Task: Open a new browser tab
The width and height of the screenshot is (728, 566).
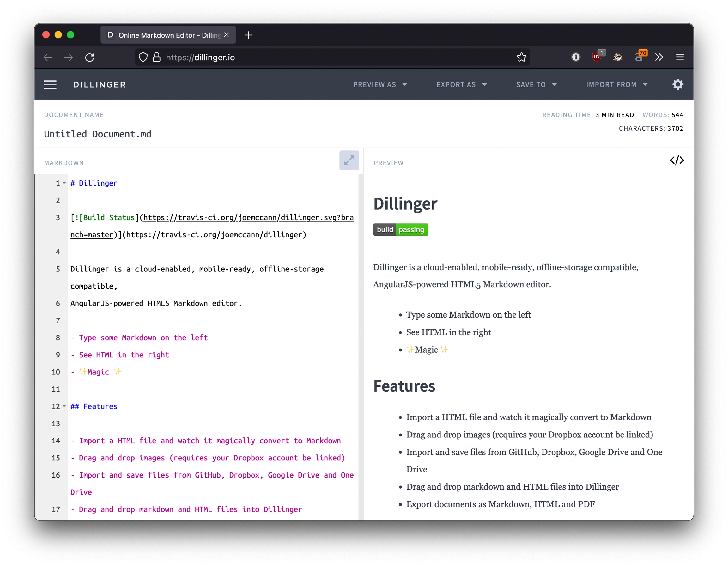Action: (x=248, y=35)
